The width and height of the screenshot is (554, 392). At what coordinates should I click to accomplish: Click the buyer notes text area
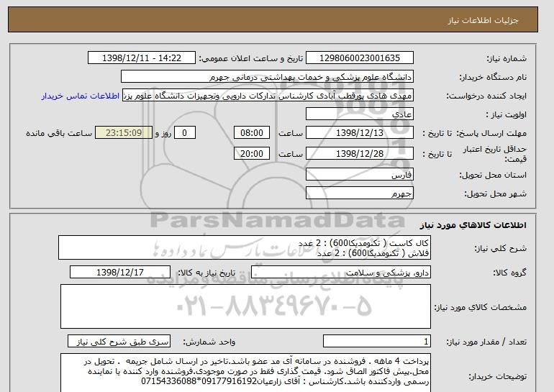point(245,373)
